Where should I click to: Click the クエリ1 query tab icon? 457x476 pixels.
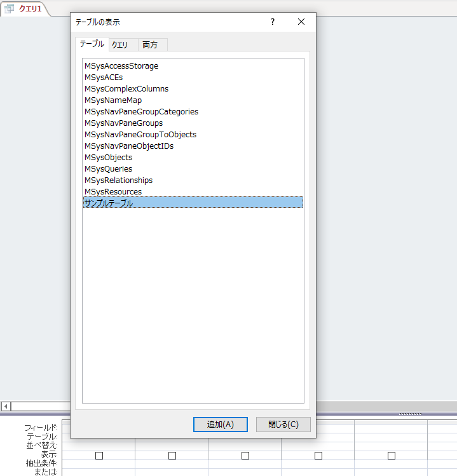(9, 9)
